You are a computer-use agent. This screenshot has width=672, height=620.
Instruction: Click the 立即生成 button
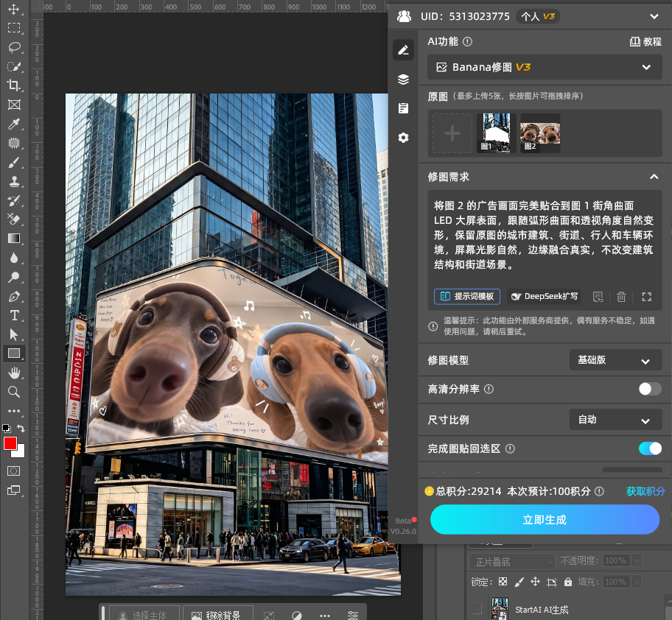(545, 519)
